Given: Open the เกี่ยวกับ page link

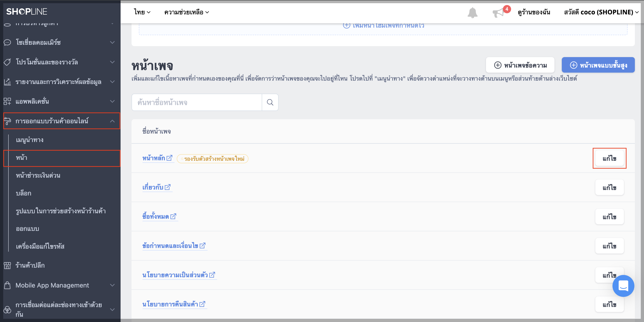Looking at the screenshot, I should pyautogui.click(x=153, y=187).
